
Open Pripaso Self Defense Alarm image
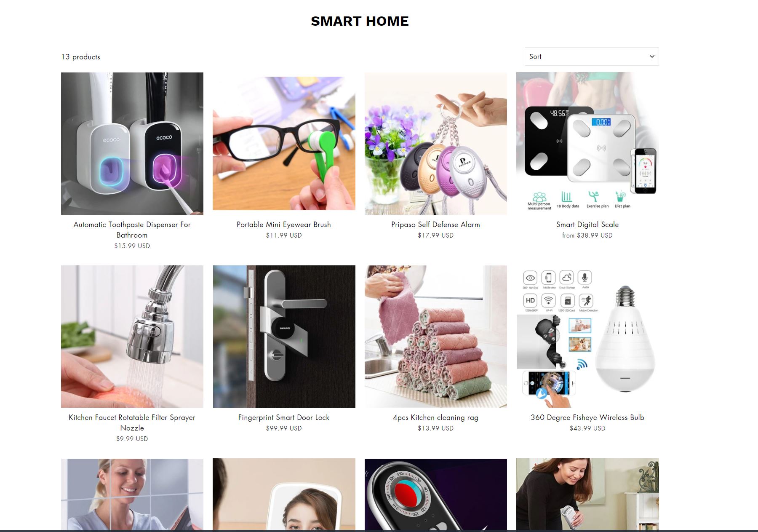click(436, 144)
